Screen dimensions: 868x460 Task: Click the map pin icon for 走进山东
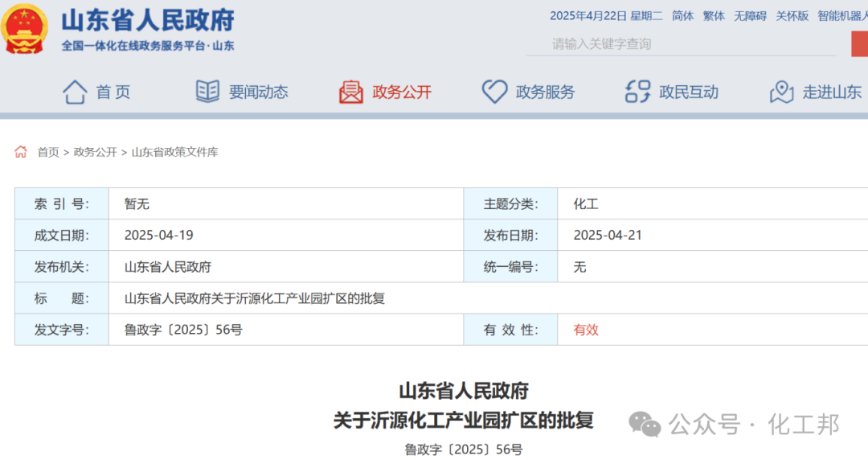(x=781, y=92)
